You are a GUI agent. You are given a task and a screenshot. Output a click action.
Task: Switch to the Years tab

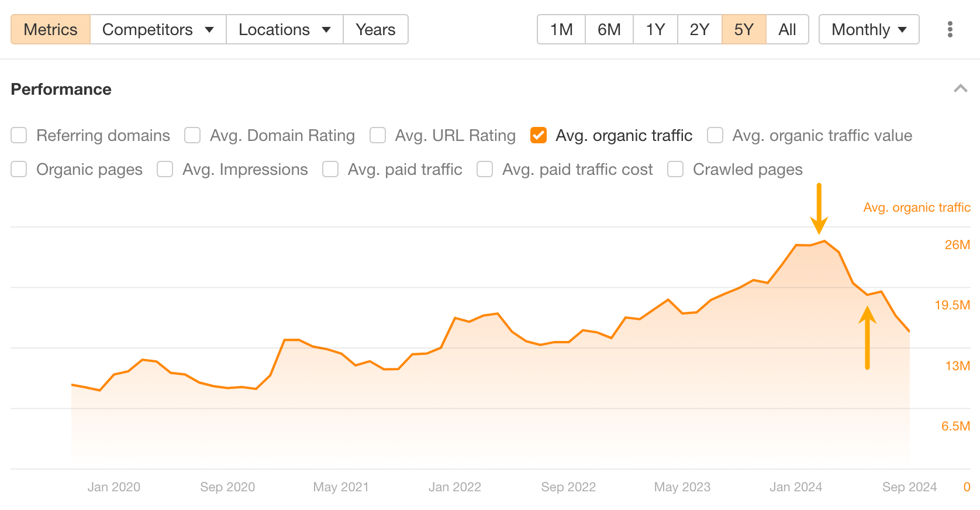[x=375, y=29]
